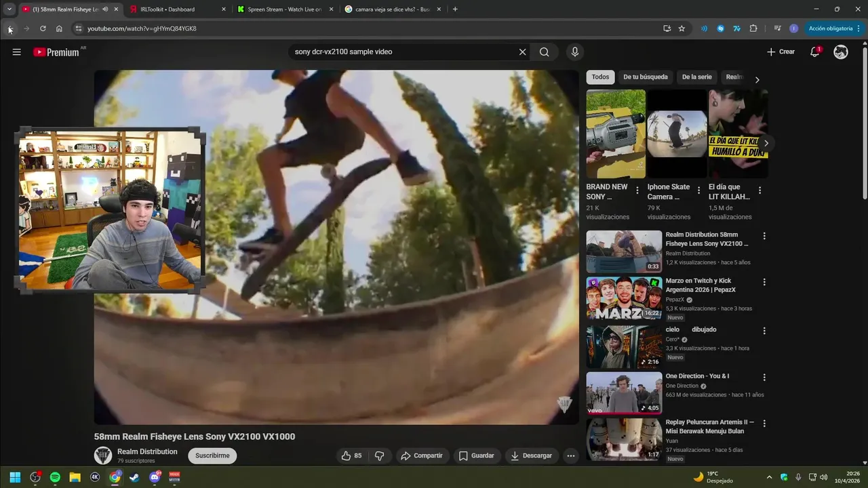Open the 7TV extension icon
Screen dimensions: 868x488
click(x=737, y=28)
